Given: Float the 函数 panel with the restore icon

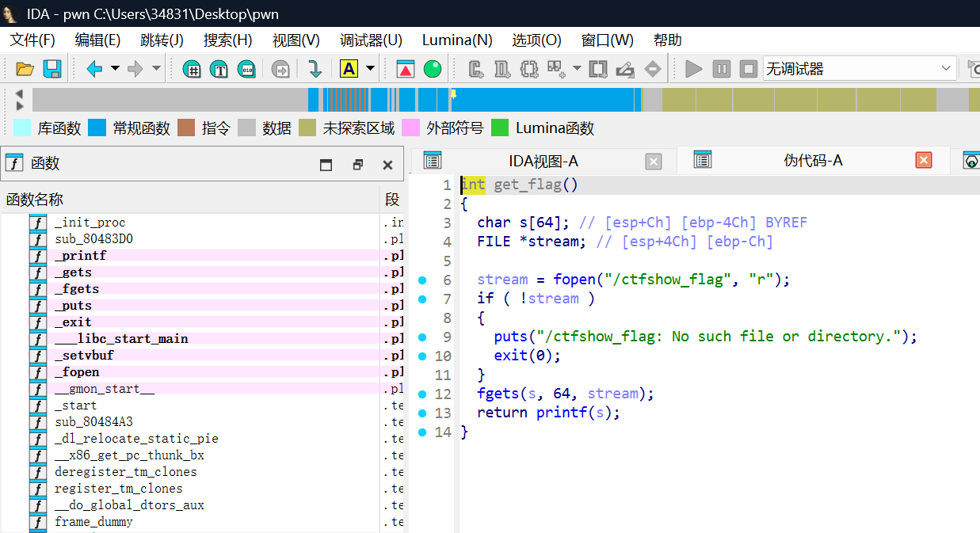Looking at the screenshot, I should tap(358, 165).
